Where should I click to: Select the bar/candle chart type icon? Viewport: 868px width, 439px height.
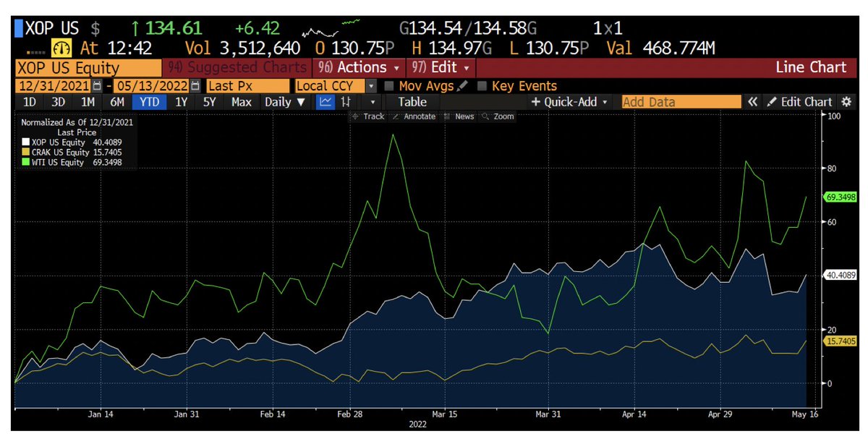pos(346,102)
